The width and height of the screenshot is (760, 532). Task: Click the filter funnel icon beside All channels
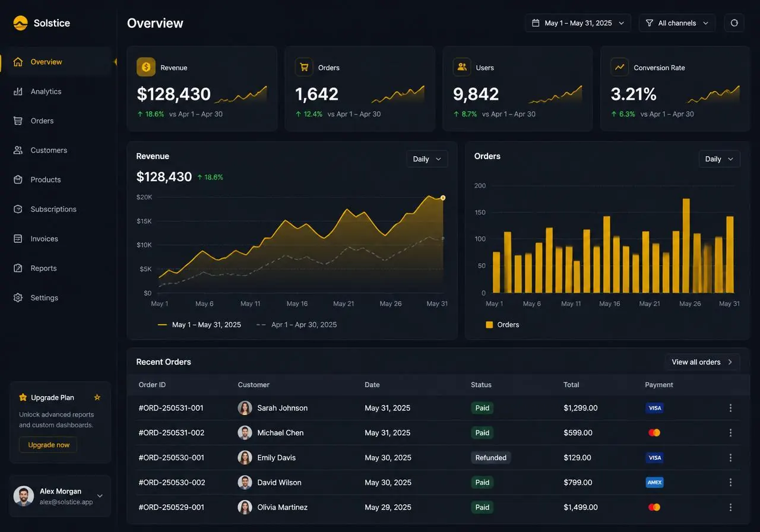point(650,23)
